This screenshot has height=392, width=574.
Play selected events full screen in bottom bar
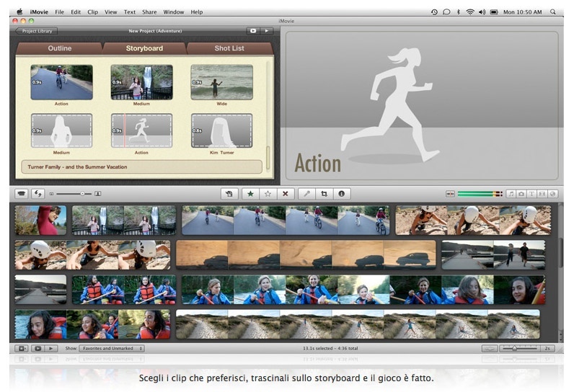37,349
